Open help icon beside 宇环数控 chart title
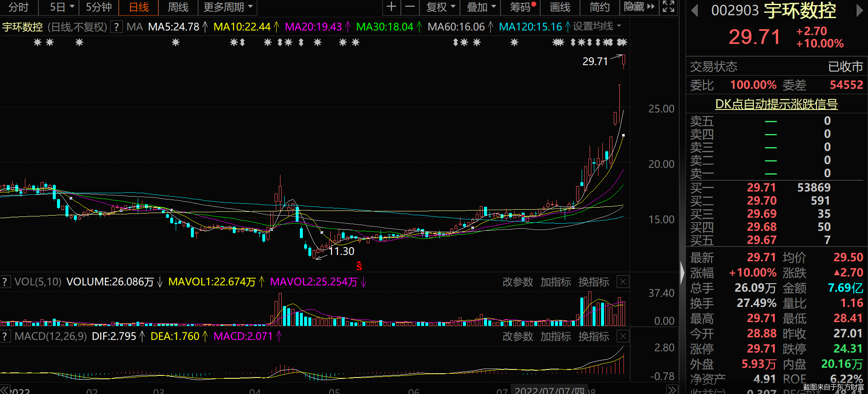This screenshot has height=394, width=868. tap(117, 27)
